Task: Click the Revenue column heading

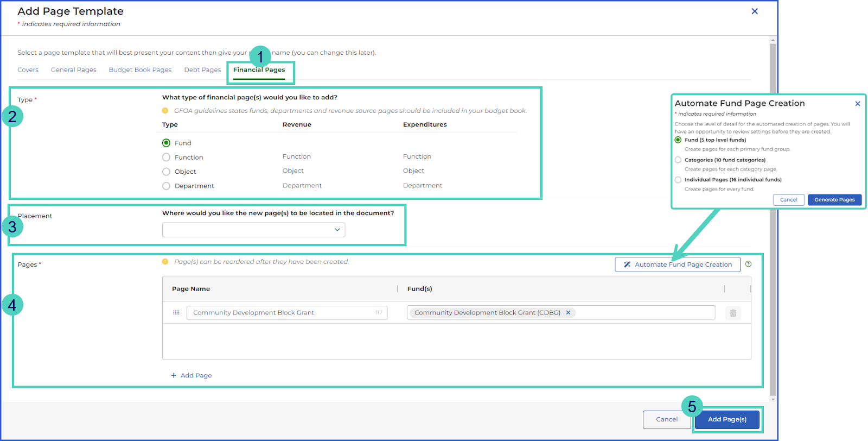Action: click(x=297, y=124)
